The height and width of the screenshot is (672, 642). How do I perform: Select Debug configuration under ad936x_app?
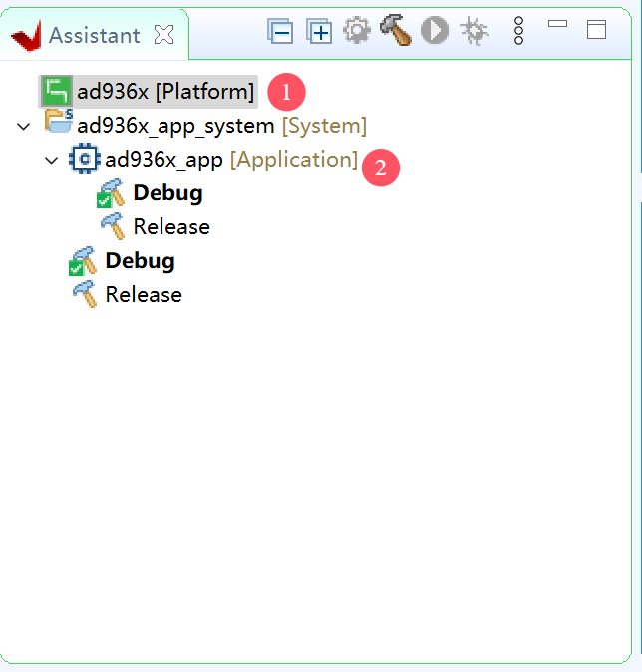tap(167, 193)
